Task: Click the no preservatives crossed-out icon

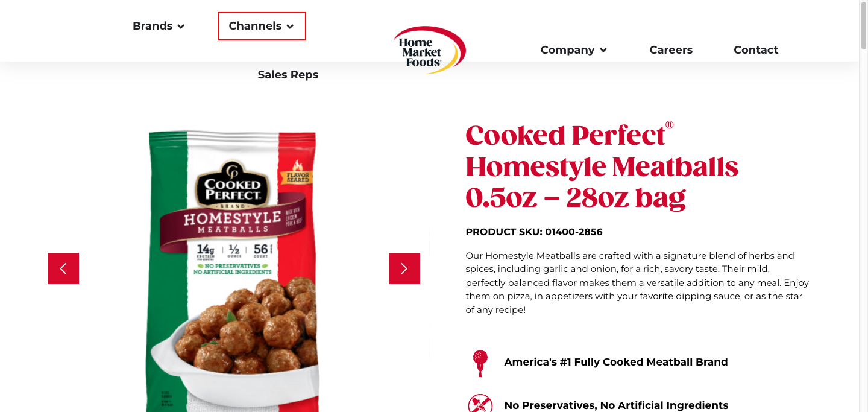Action: [480, 404]
